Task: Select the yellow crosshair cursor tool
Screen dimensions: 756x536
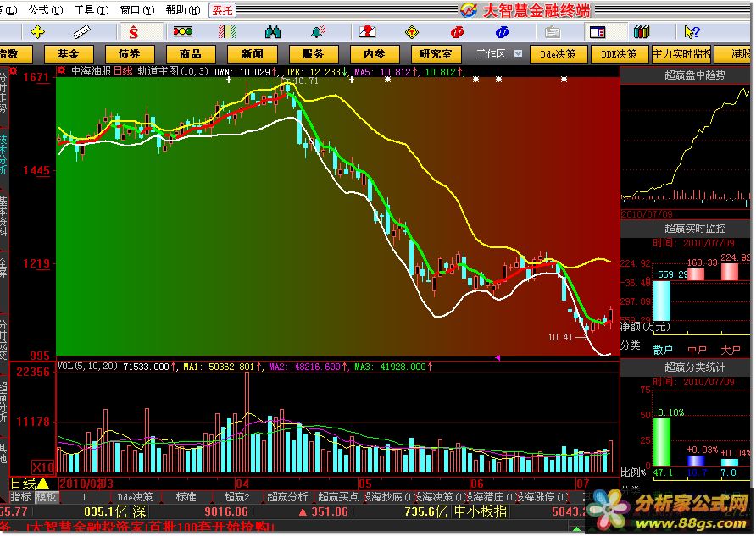Action: coord(37,32)
